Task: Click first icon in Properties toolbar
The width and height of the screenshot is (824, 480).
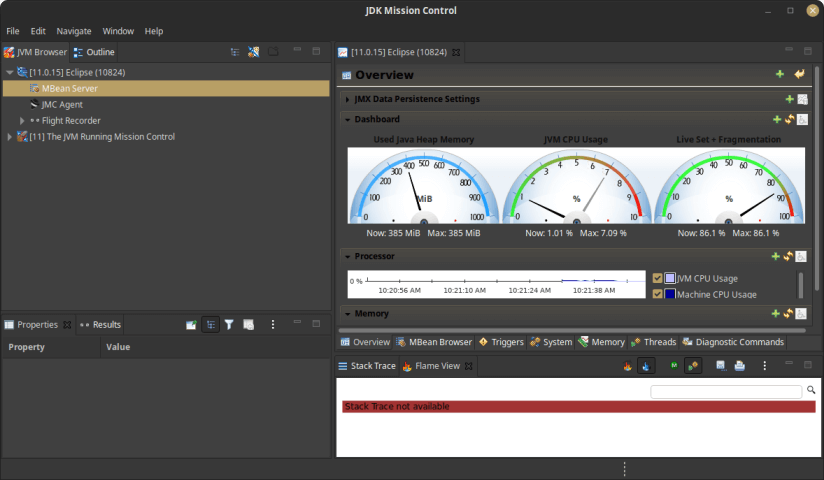Action: tap(191, 325)
